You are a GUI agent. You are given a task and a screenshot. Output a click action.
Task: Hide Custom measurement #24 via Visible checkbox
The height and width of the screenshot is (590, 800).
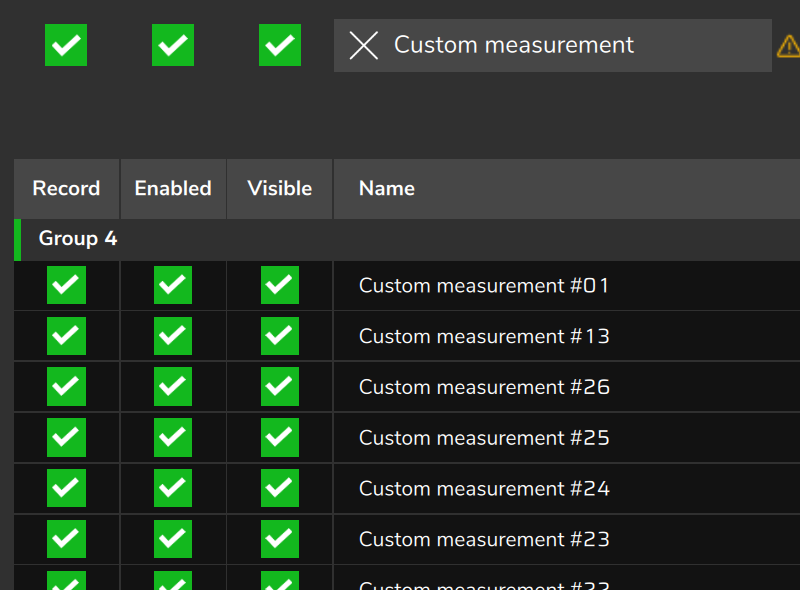pos(280,488)
